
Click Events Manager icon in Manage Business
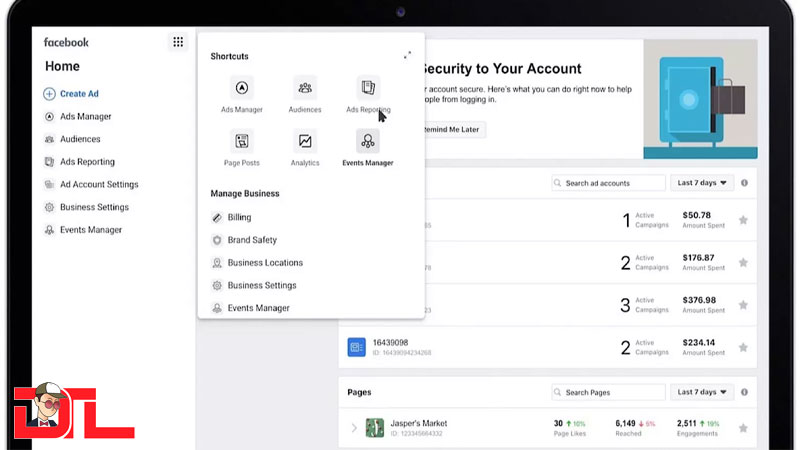(217, 308)
